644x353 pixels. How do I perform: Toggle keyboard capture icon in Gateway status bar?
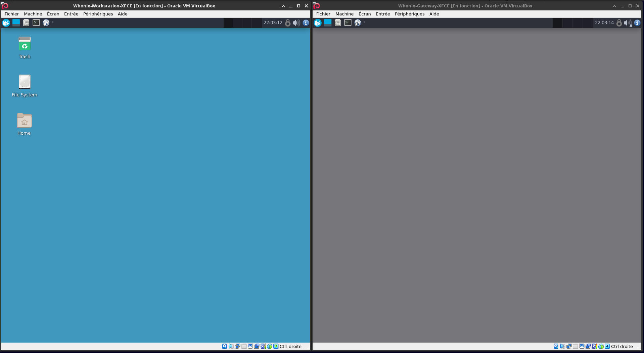pyautogui.click(x=607, y=346)
